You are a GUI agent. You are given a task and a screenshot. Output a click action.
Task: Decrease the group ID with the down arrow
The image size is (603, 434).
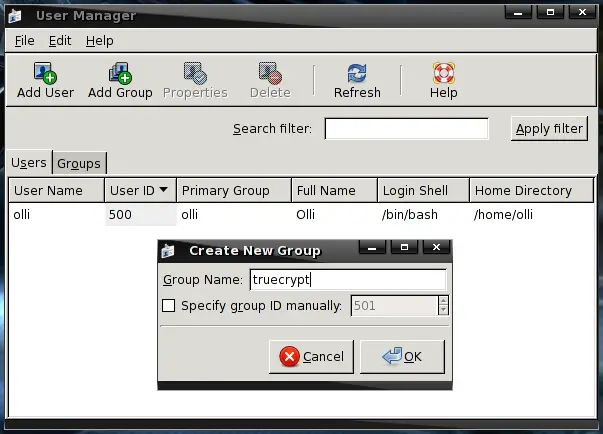pyautogui.click(x=443, y=311)
